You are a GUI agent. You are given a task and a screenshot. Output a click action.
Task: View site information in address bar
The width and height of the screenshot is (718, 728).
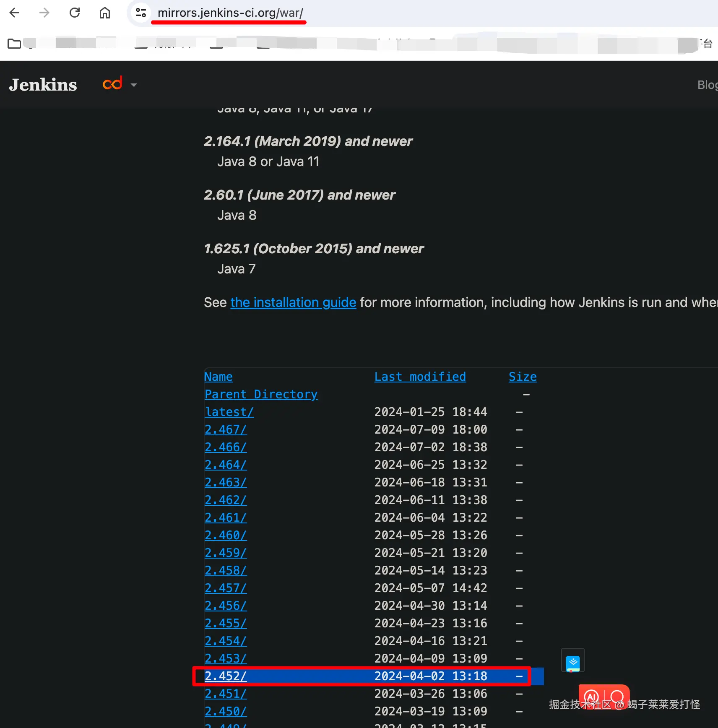click(140, 13)
